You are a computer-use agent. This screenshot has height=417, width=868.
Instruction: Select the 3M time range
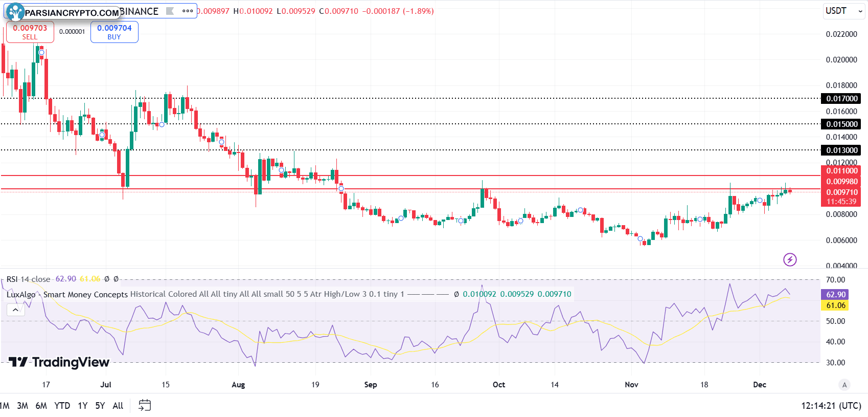(x=22, y=406)
